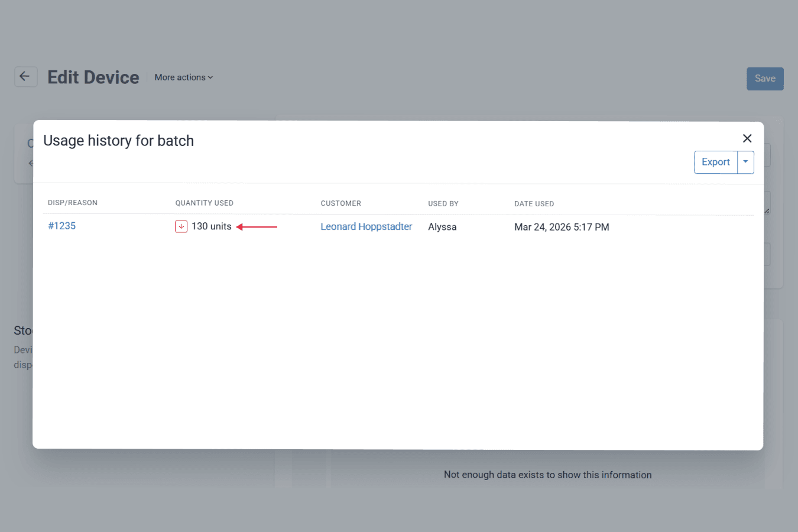Click the Export button

tap(716, 162)
